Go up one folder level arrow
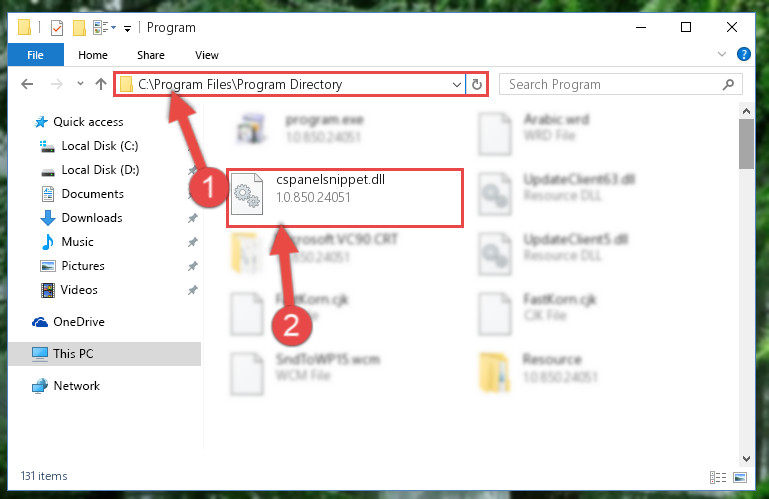 pos(101,84)
